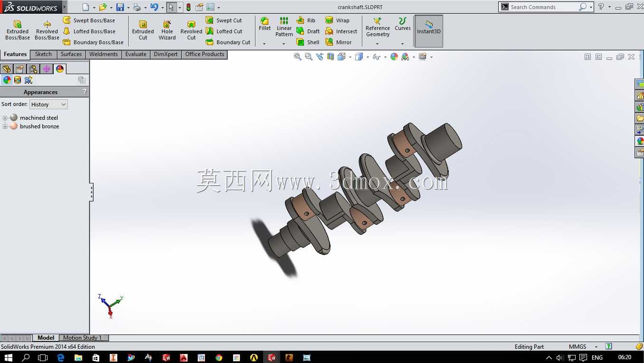The image size is (644, 363).
Task: Select the Revolved Cut tool
Action: pyautogui.click(x=191, y=30)
